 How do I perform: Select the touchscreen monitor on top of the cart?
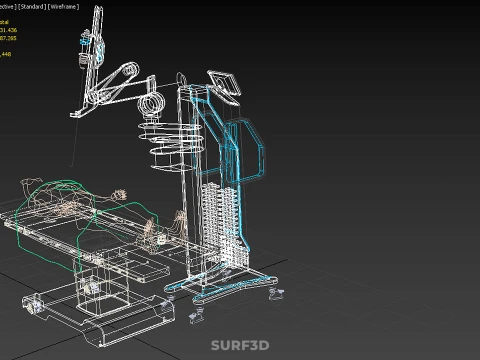(224, 83)
